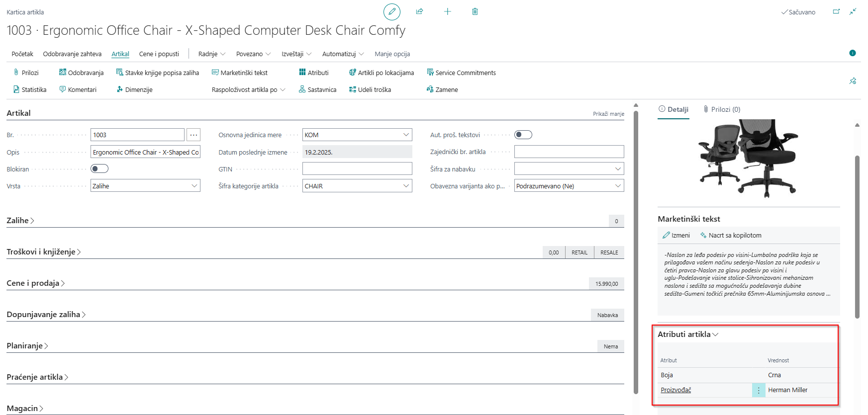This screenshot has height=415, width=868.
Task: Open Sastavnica action
Action: 317,89
